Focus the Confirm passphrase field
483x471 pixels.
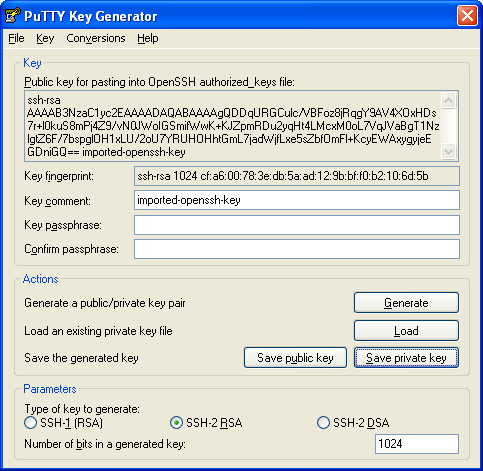(297, 249)
